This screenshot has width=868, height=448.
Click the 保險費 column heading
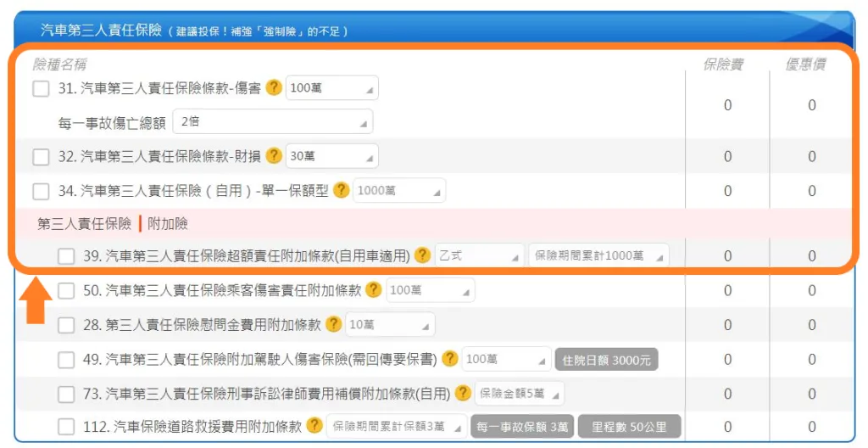(723, 64)
